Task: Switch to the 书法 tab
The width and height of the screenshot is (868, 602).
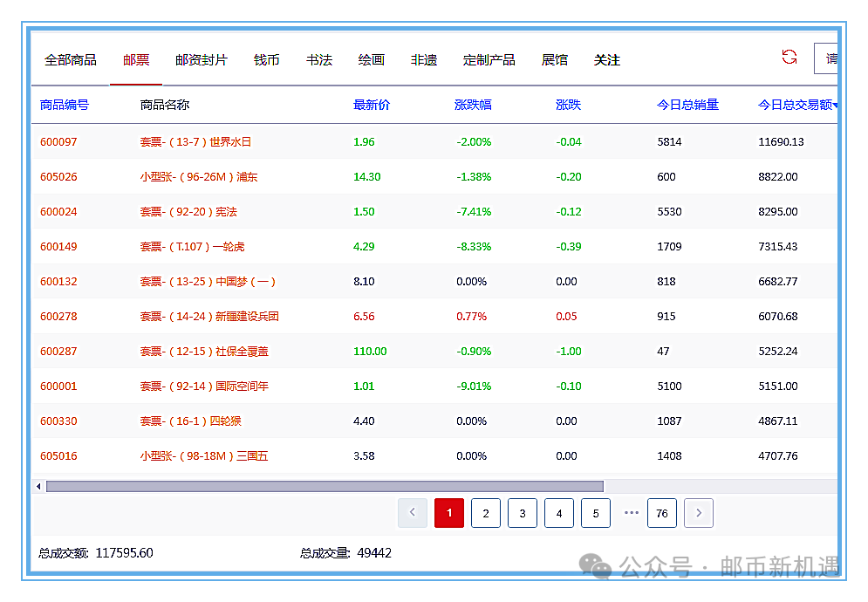Action: tap(319, 60)
